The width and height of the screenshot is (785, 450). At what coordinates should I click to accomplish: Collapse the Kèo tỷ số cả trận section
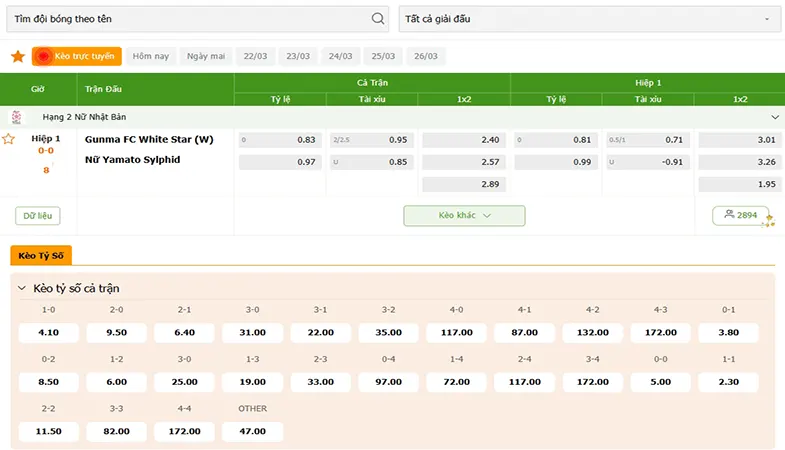click(22, 288)
